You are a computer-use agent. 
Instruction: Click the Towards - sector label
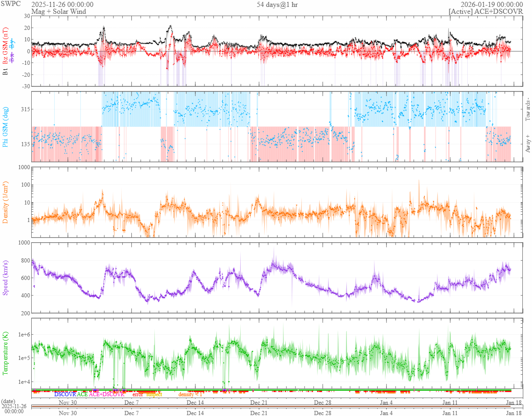[x=527, y=110]
